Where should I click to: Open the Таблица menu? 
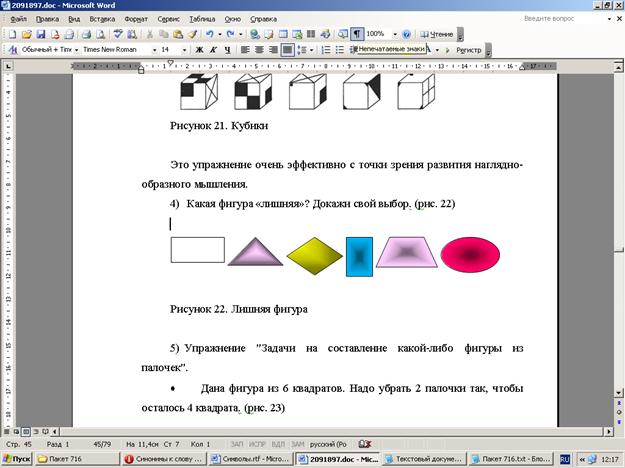(202, 19)
